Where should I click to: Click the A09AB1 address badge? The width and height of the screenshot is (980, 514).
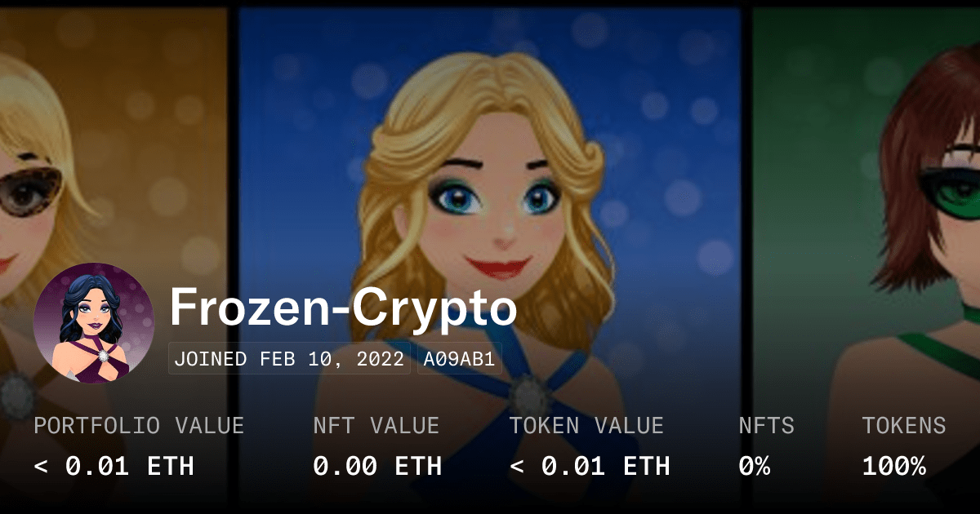tap(459, 360)
